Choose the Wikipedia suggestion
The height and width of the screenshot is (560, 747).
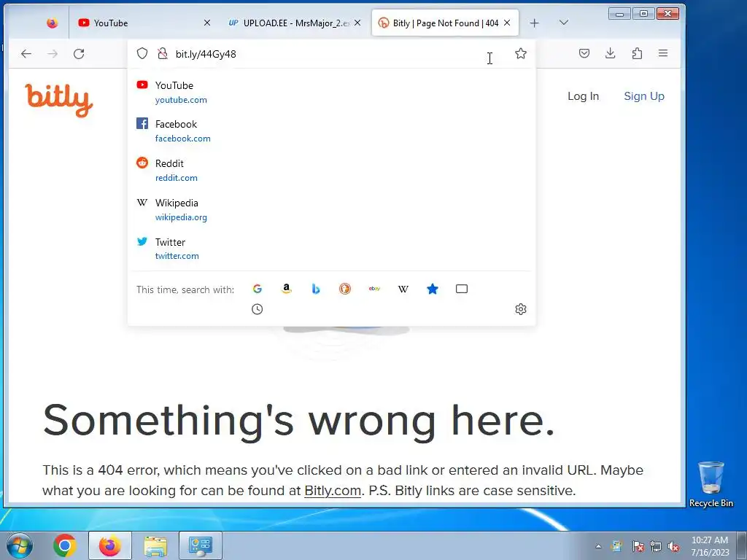pos(332,209)
